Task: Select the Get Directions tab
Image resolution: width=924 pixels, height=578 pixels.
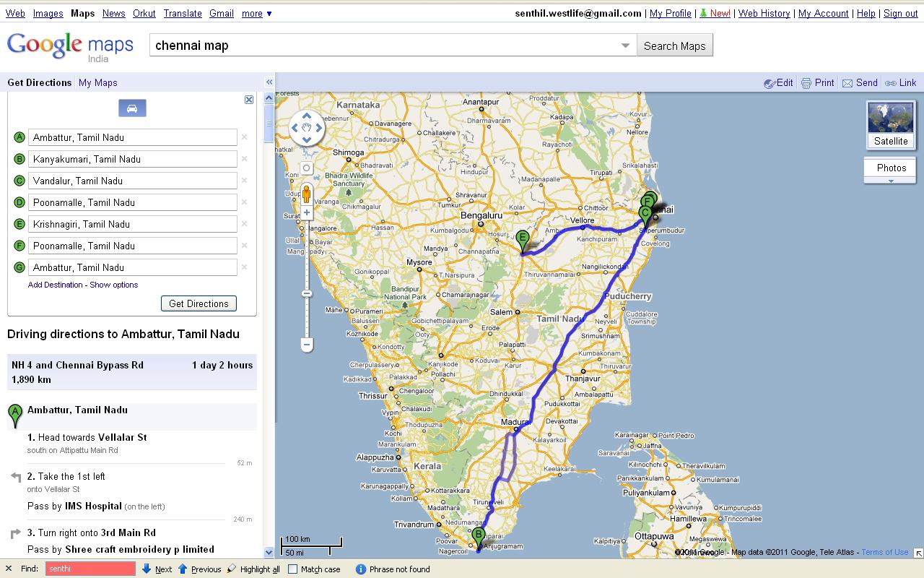Action: point(40,82)
